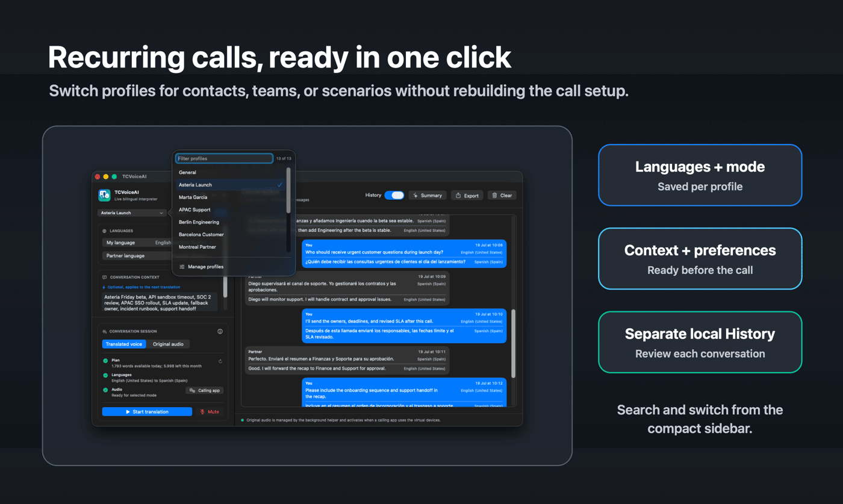The image size is (843, 504).
Task: Click the Export button
Action: tap(467, 195)
